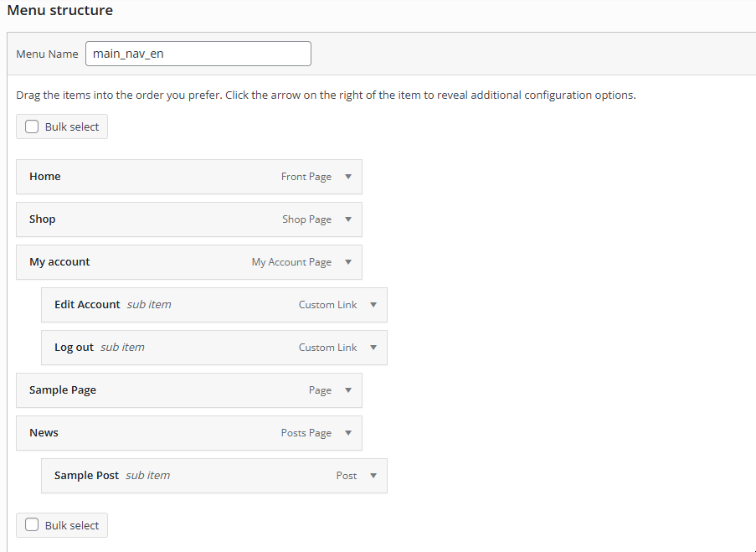The width and height of the screenshot is (756, 552).
Task: Expand the Shop item options arrow
Action: (x=348, y=219)
